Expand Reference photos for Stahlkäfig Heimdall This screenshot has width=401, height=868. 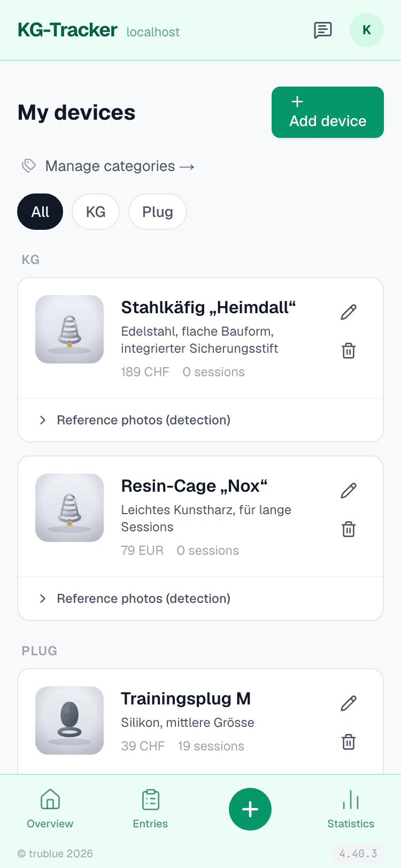point(200,420)
